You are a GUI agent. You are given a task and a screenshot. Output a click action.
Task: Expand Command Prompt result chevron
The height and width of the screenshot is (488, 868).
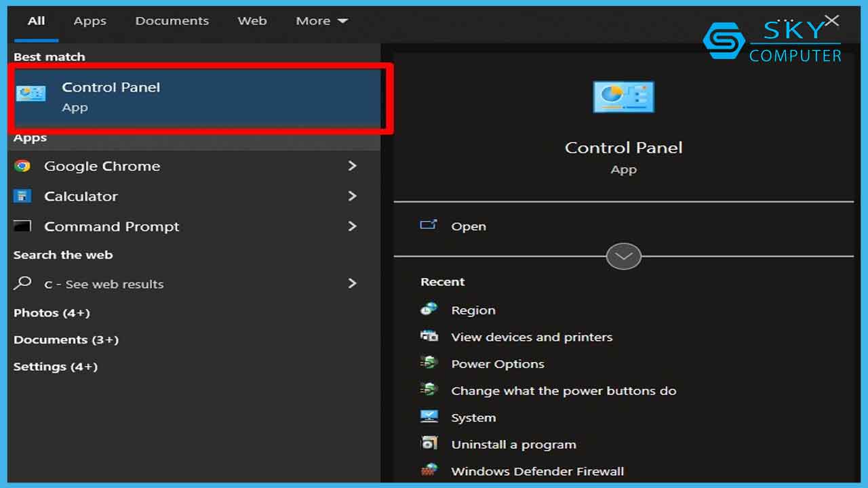tap(352, 226)
